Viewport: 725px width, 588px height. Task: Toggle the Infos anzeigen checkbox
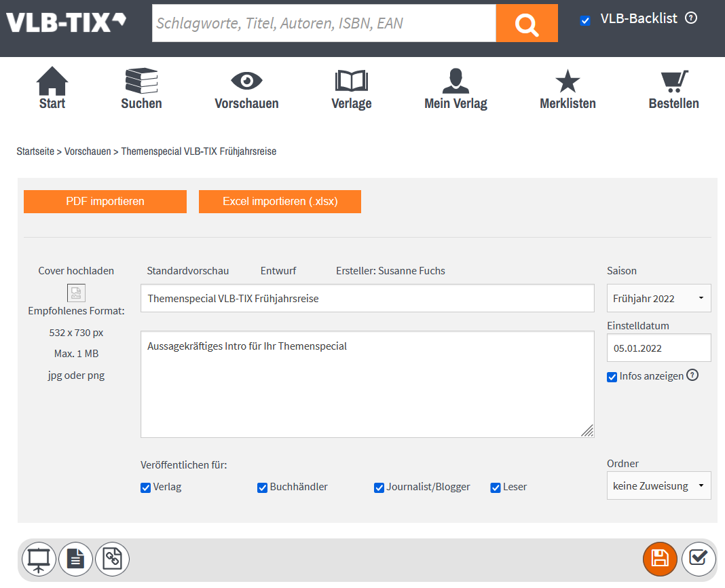(612, 377)
